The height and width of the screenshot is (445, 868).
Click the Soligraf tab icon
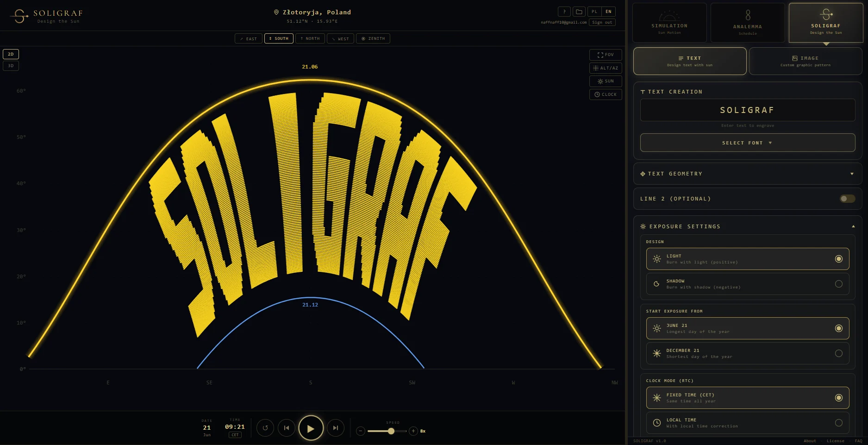[x=826, y=14]
